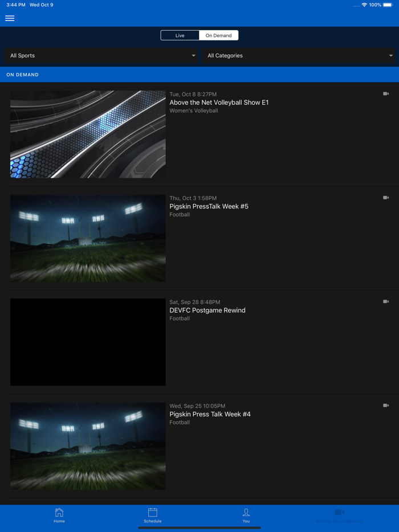Screen dimensions: 399x532
Task: Open the You profile tab
Action: [246, 515]
